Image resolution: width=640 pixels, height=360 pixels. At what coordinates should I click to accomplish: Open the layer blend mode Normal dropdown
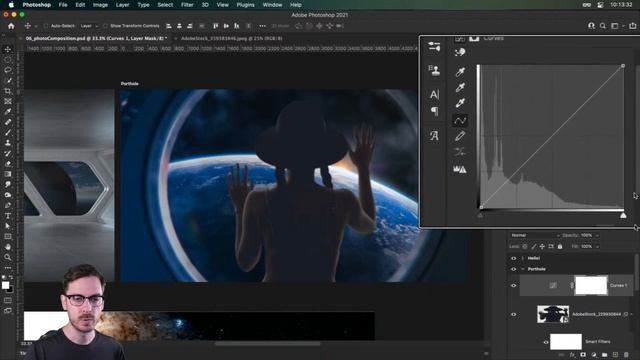[535, 236]
